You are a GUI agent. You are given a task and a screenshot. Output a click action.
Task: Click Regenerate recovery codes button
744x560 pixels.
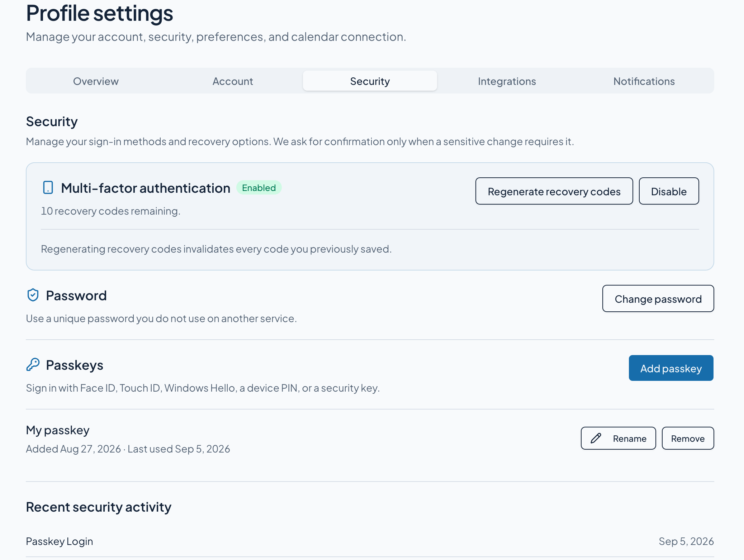tap(554, 191)
